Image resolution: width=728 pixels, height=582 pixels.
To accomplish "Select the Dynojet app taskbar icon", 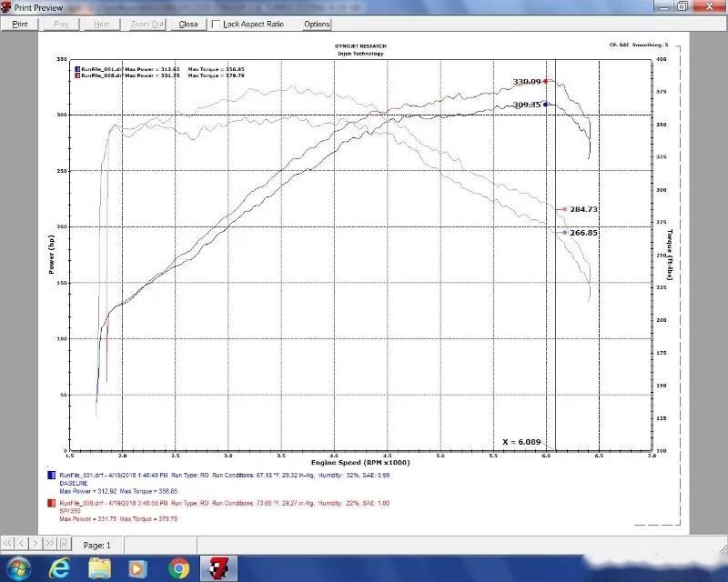I will (x=218, y=568).
